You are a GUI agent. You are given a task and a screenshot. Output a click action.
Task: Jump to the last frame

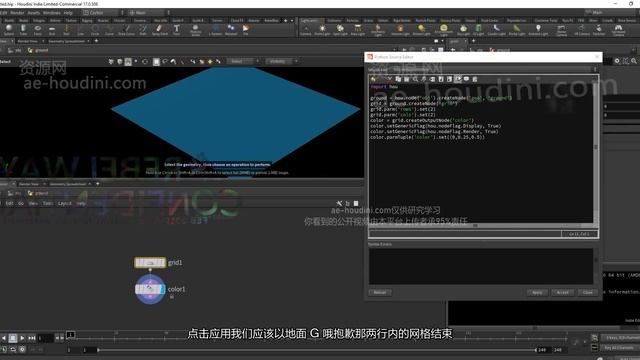click(31, 338)
